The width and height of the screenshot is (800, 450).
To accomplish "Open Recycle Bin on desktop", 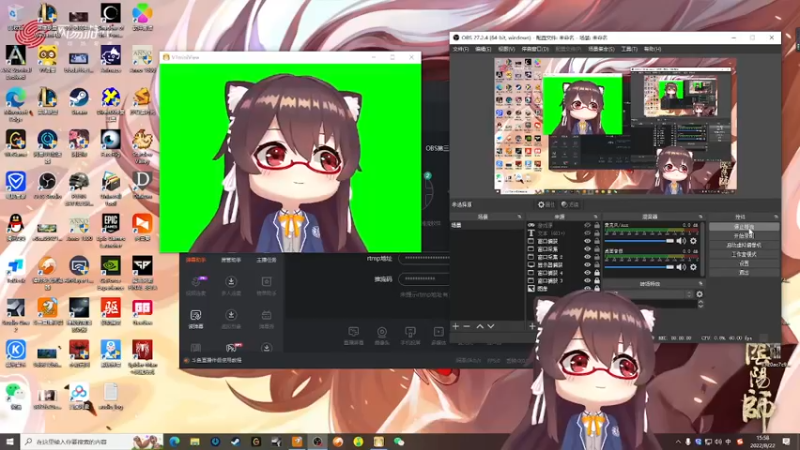I will point(15,18).
